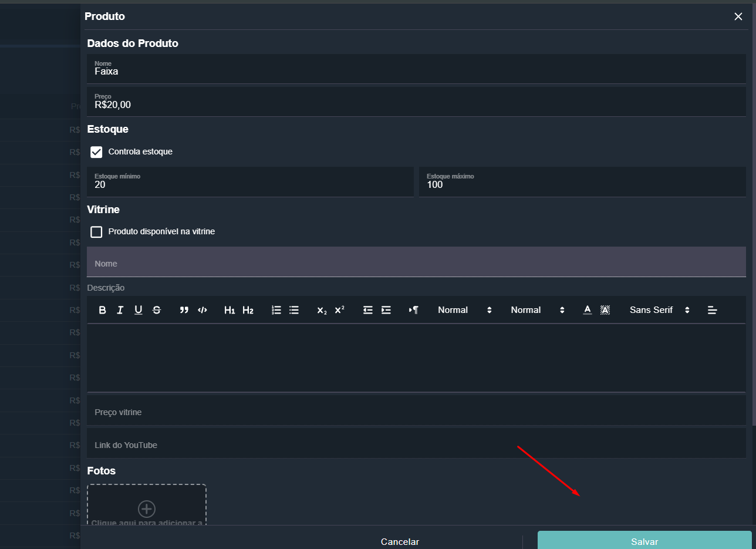Enable Produto disponível na vitrine checkbox

96,232
